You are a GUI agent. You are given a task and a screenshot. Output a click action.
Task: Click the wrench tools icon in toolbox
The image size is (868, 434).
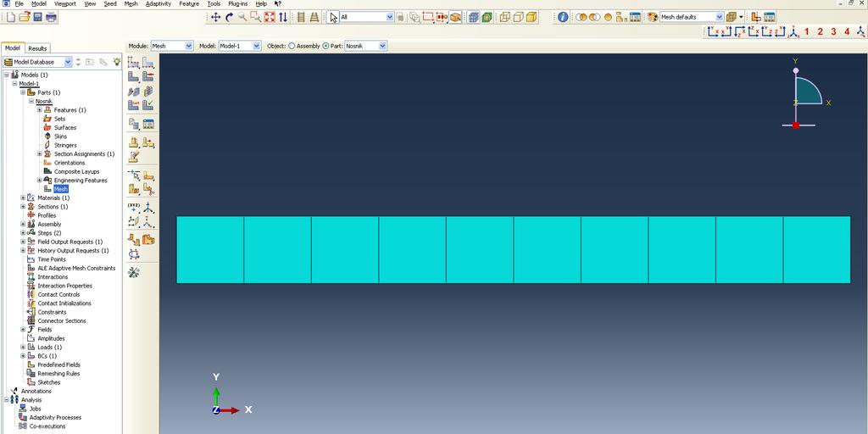coord(133,272)
